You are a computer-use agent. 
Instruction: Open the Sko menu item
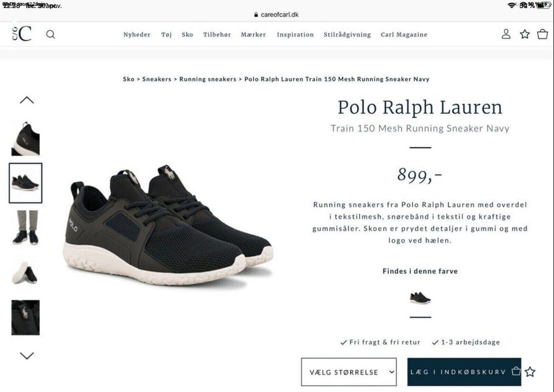pyautogui.click(x=187, y=35)
